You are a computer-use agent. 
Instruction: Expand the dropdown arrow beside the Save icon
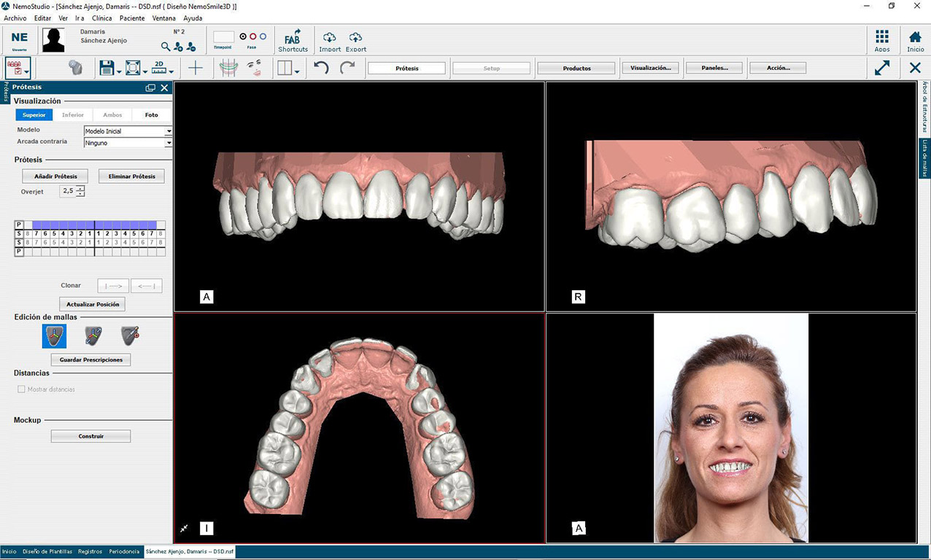pos(118,71)
